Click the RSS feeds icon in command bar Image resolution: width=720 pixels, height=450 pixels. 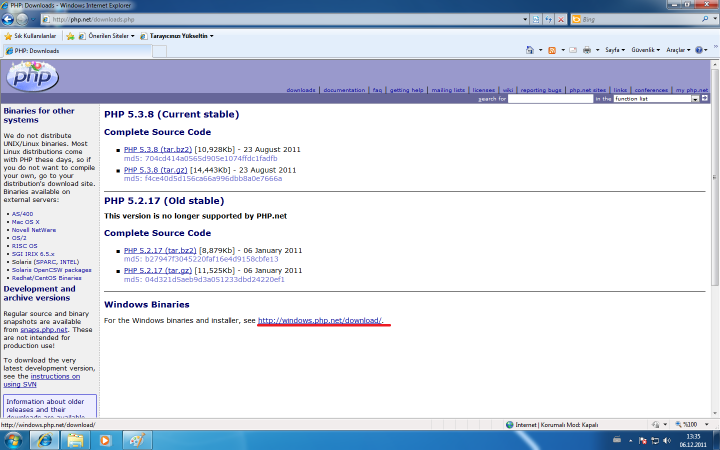coord(550,50)
